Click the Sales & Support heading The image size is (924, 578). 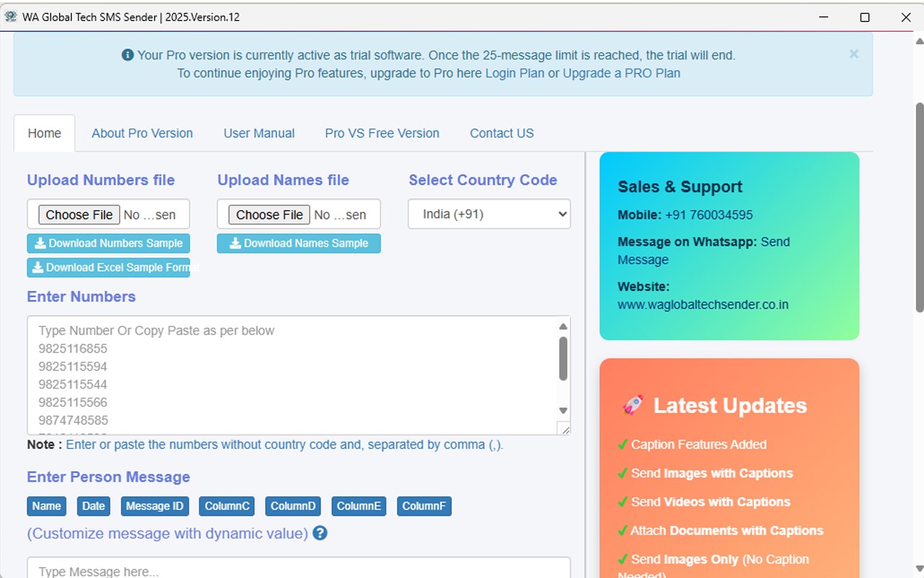pyautogui.click(x=680, y=186)
